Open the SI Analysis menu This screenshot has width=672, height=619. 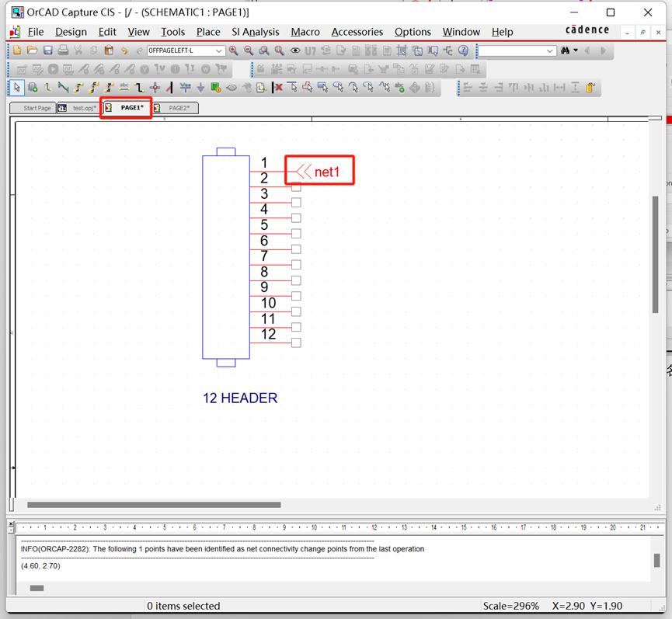click(255, 32)
